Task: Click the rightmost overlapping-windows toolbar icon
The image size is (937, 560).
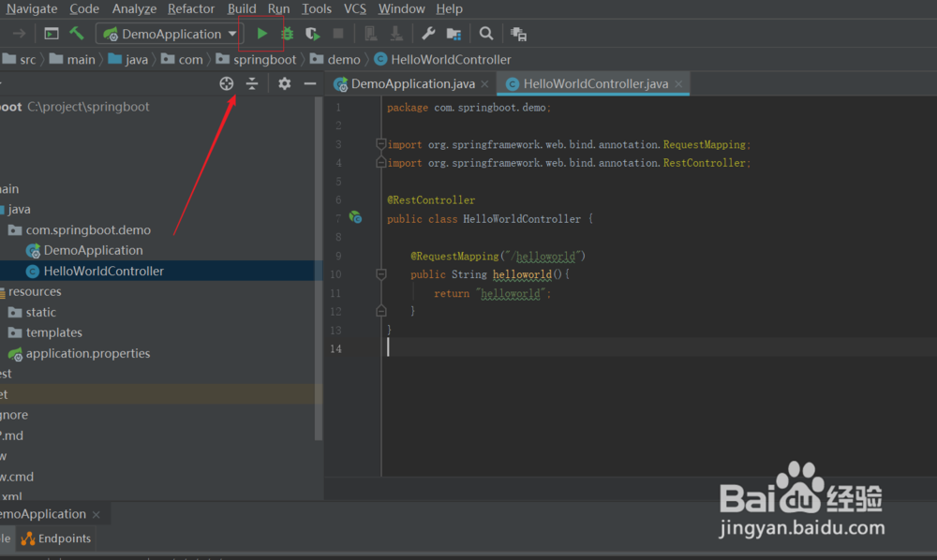Action: [518, 34]
